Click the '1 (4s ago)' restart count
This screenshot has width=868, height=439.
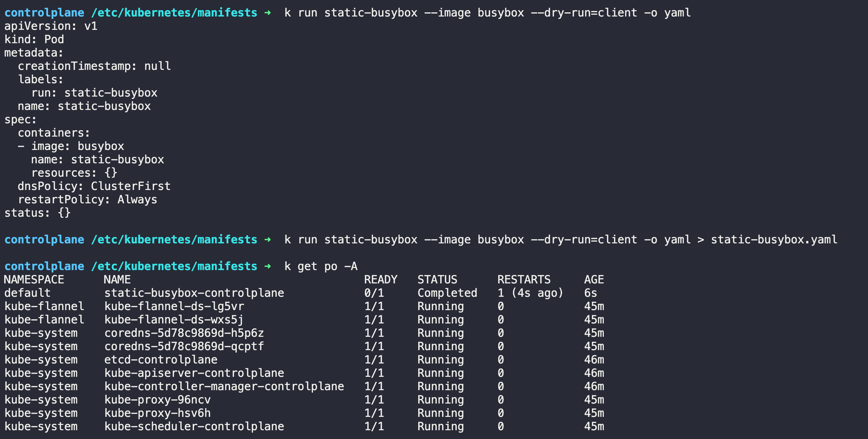pos(530,293)
